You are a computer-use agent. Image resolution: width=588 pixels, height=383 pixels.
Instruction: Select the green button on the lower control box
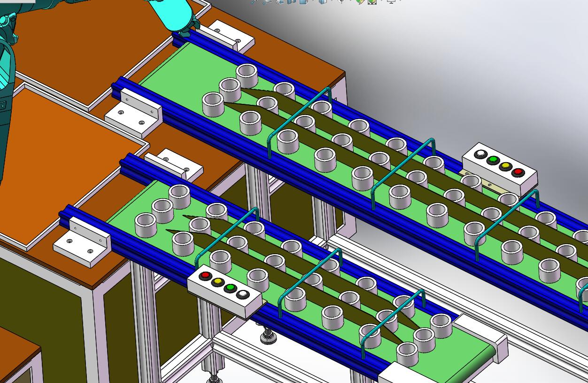coord(230,288)
